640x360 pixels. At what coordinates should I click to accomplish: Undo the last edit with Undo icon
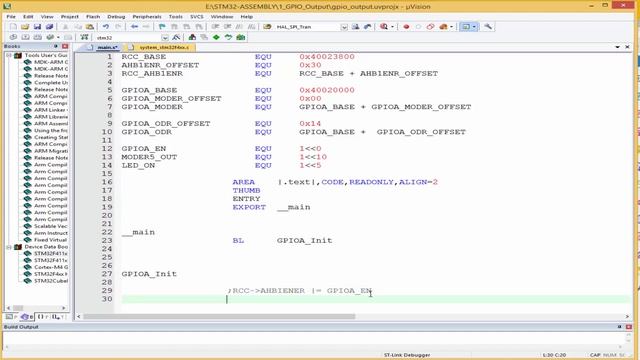coord(106,27)
